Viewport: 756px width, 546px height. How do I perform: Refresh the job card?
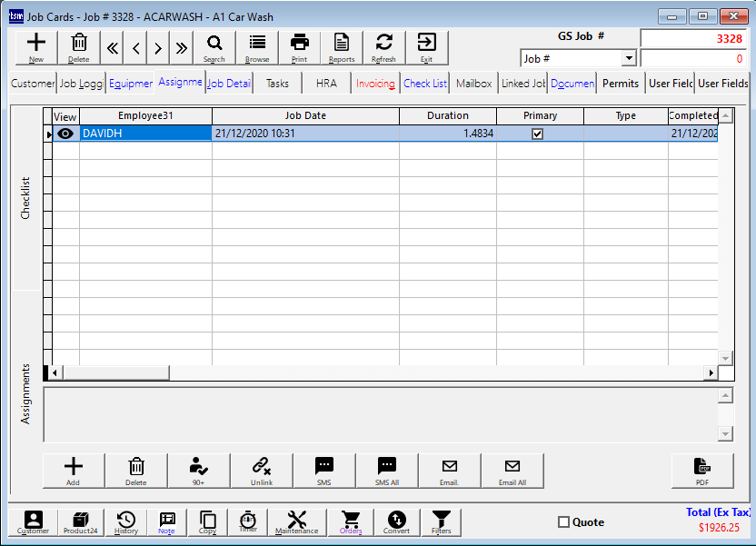coord(383,46)
